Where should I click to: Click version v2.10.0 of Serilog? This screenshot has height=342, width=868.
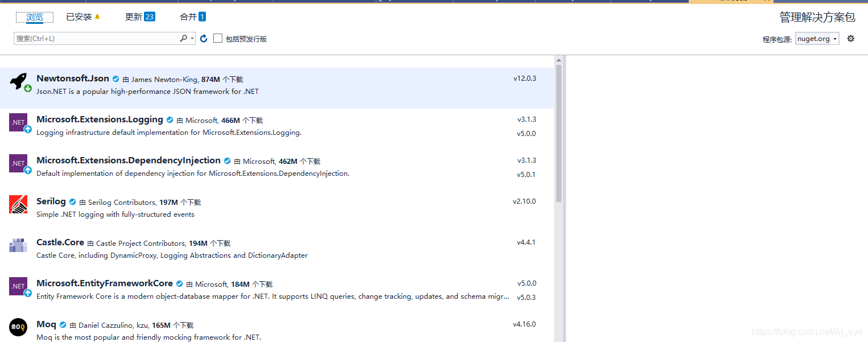524,201
